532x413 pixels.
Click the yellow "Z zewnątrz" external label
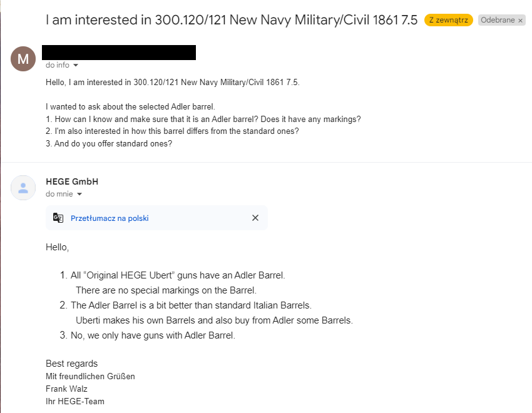[449, 20]
